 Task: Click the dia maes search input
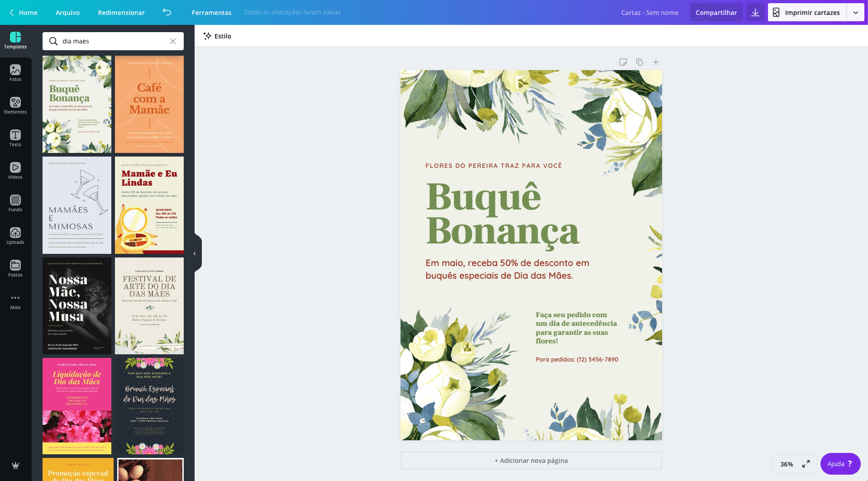pos(113,41)
